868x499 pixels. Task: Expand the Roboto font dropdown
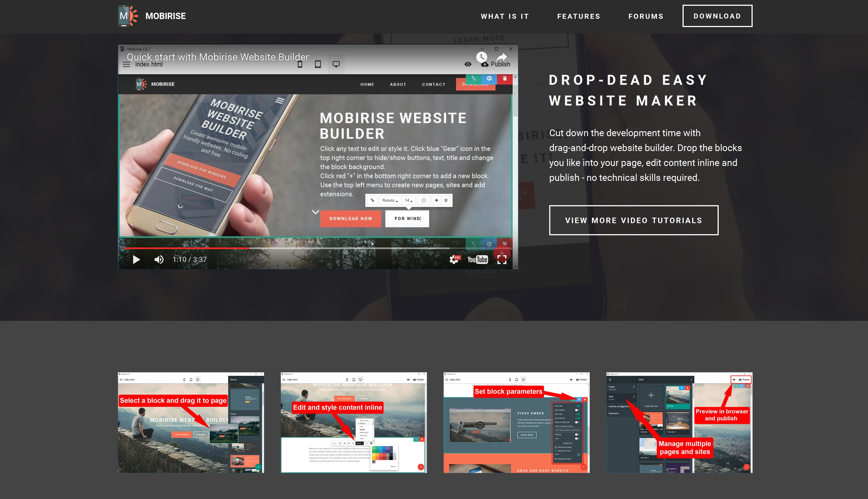[x=389, y=200]
